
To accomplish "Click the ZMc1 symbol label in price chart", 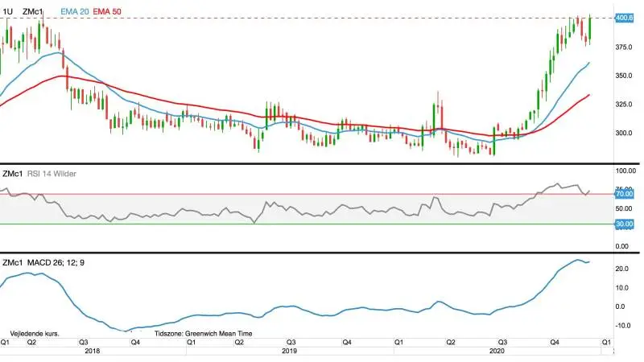I will coord(33,11).
